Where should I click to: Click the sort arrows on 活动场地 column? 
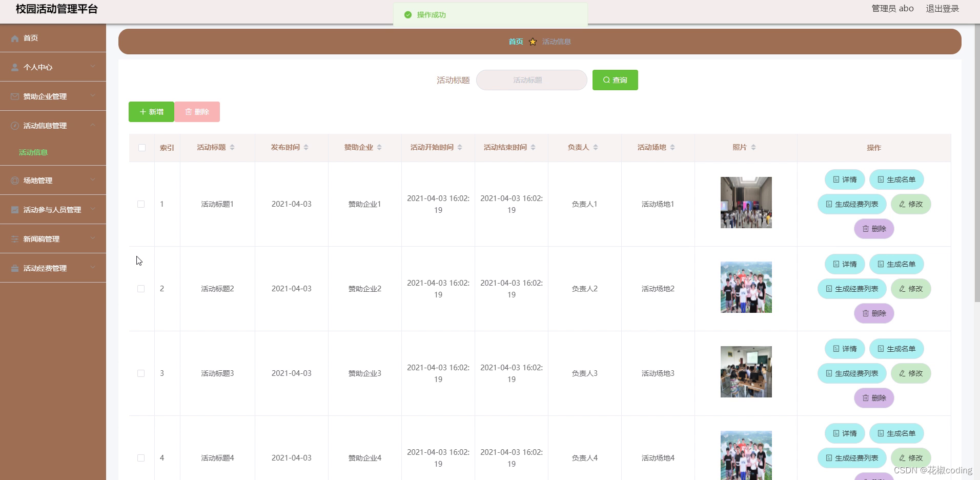tap(672, 148)
